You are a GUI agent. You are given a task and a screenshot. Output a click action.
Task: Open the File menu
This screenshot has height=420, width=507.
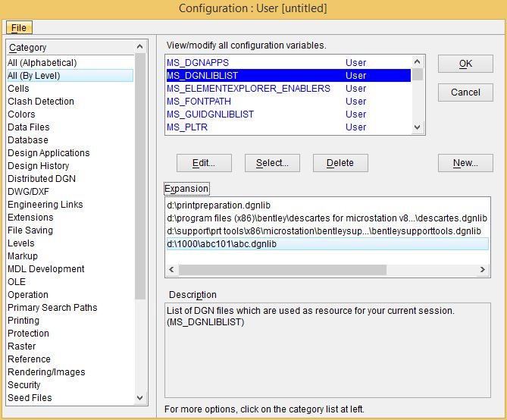click(19, 28)
